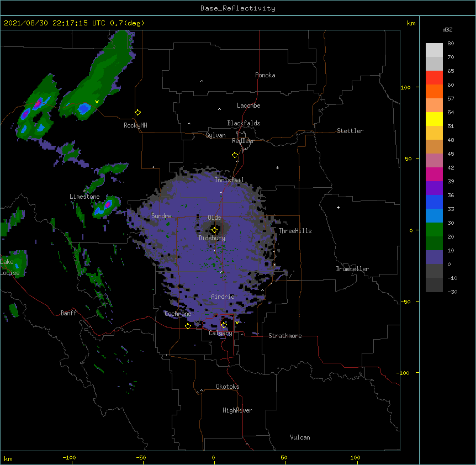This screenshot has width=476, height=465.
Task: Click the yellow diamond marker above Calgary label
Action: tap(224, 325)
